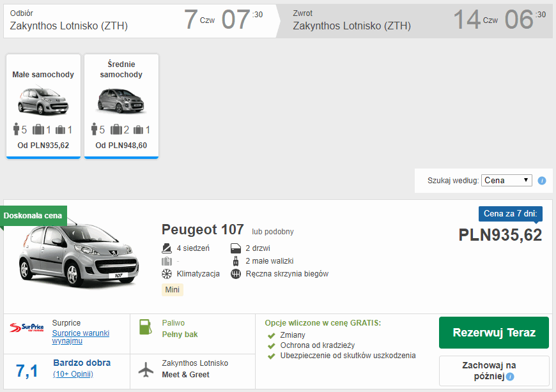Screen dimensions: 556x392
Task: Click the green fuel pump icon
Action: (146, 328)
